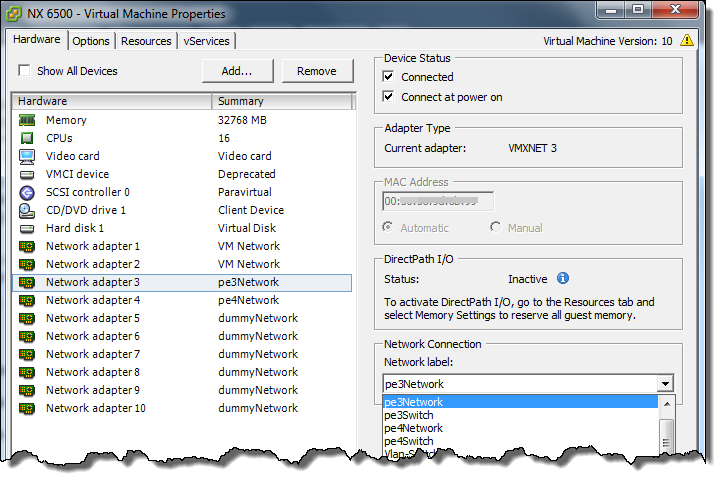Image resolution: width=721 pixels, height=491 pixels.
Task: Select the Network adapter 10 row label
Action: [x=96, y=408]
